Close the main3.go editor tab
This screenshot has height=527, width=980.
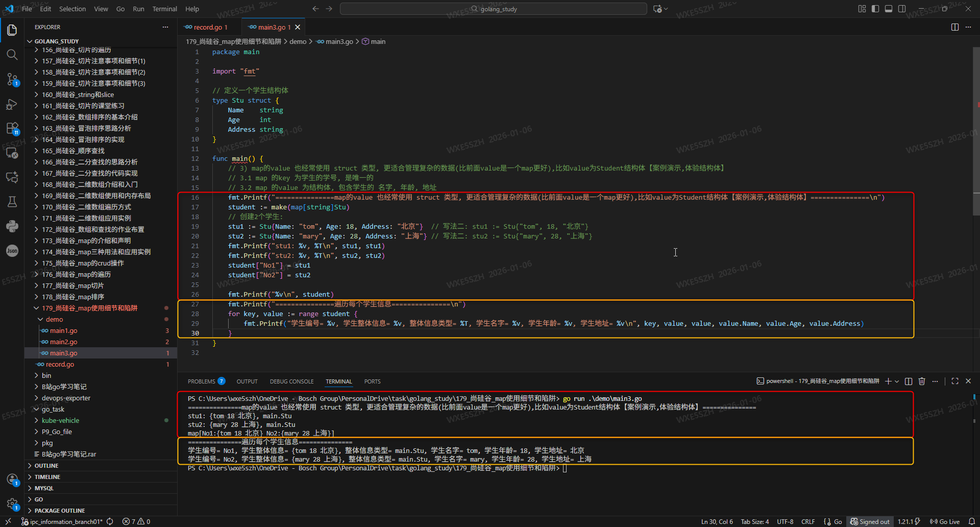click(298, 27)
